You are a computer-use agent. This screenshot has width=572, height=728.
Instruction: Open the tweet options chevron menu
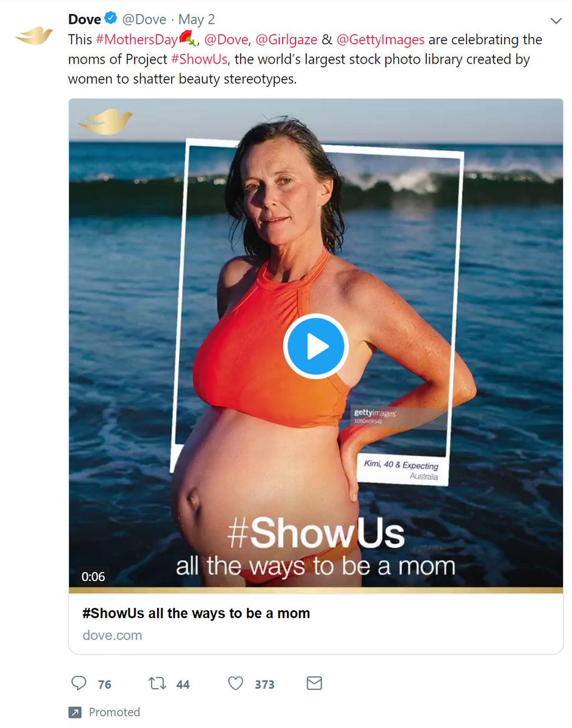556,21
